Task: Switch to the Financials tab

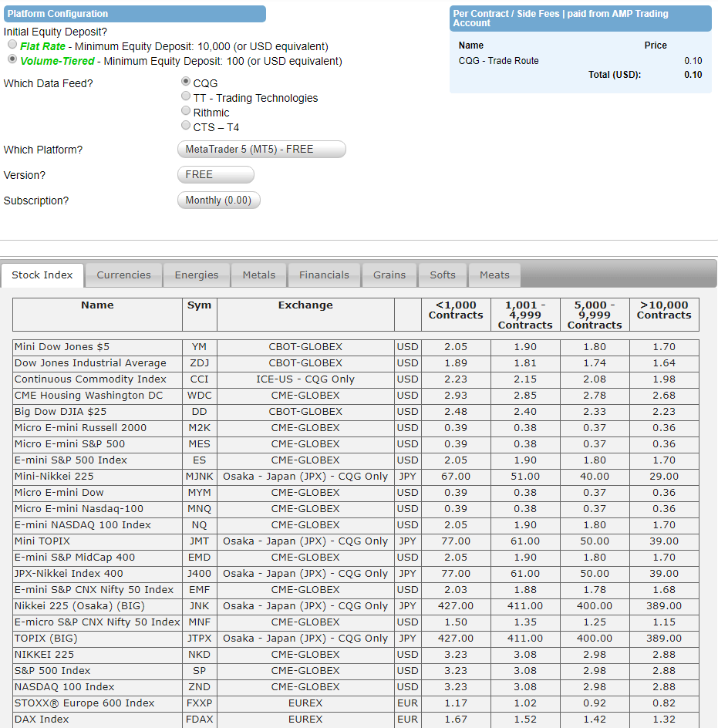Action: [324, 275]
